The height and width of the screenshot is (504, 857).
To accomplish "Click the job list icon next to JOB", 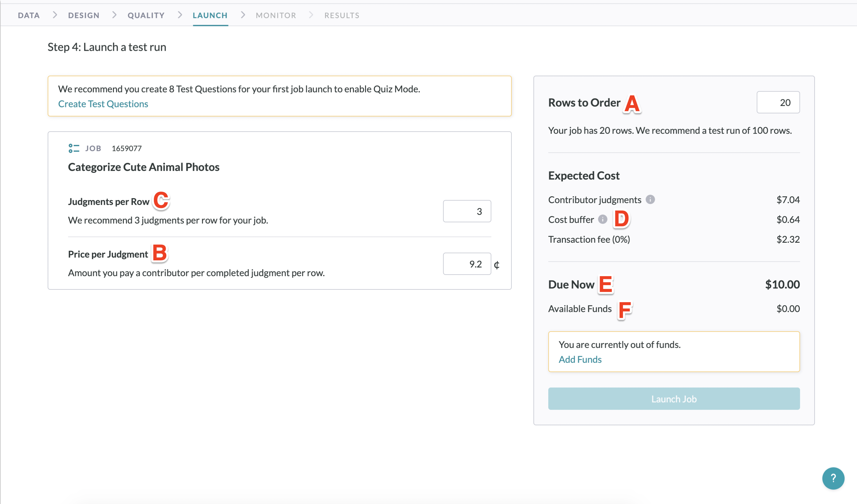I will coord(73,148).
